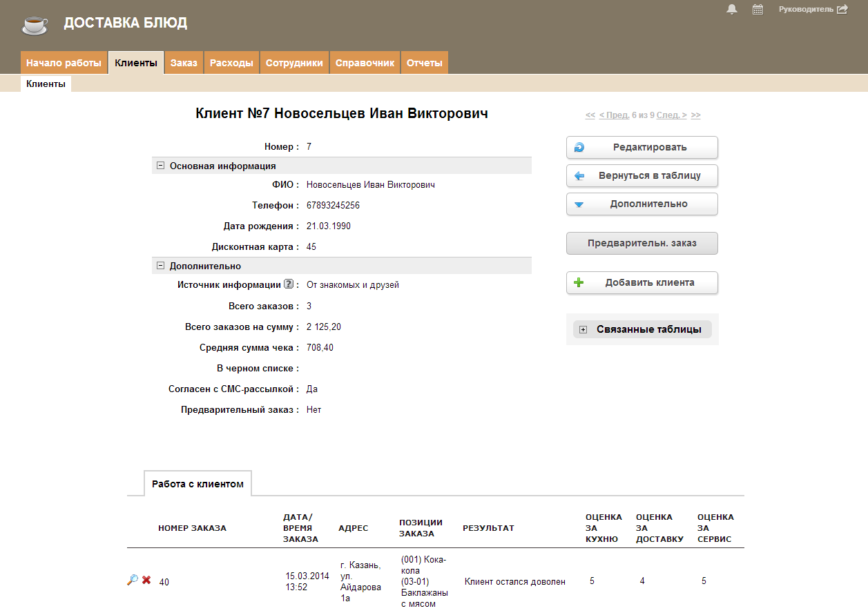Open the Дополнительно dropdown button
The image size is (868, 613).
tap(642, 204)
